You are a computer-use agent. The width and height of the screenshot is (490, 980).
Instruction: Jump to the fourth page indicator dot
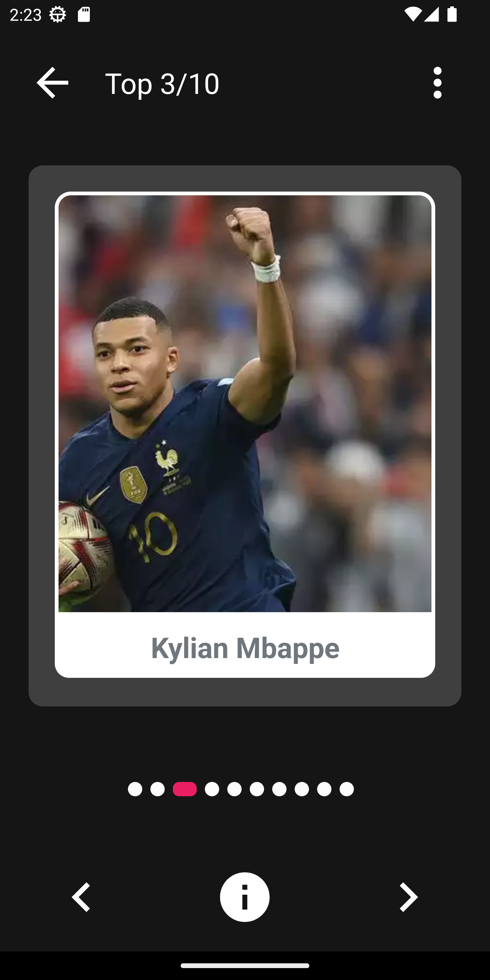tap(212, 789)
